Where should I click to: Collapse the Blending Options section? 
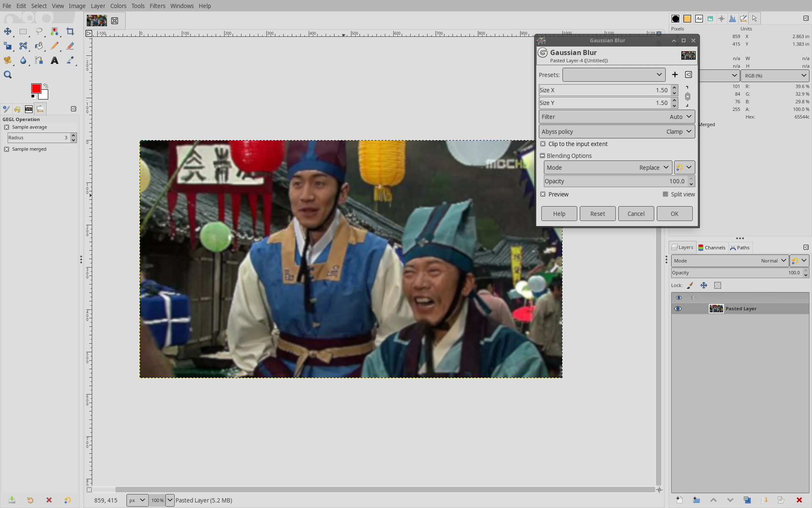[542, 156]
